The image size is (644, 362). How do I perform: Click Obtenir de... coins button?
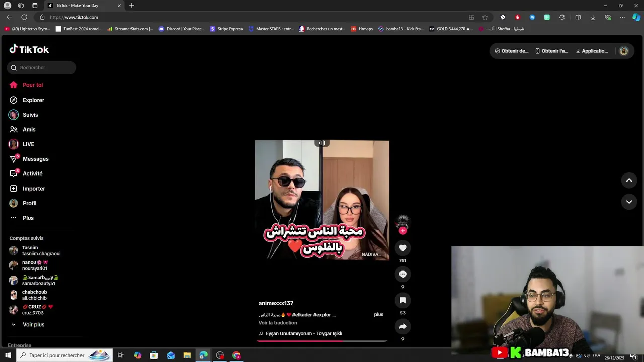512,51
